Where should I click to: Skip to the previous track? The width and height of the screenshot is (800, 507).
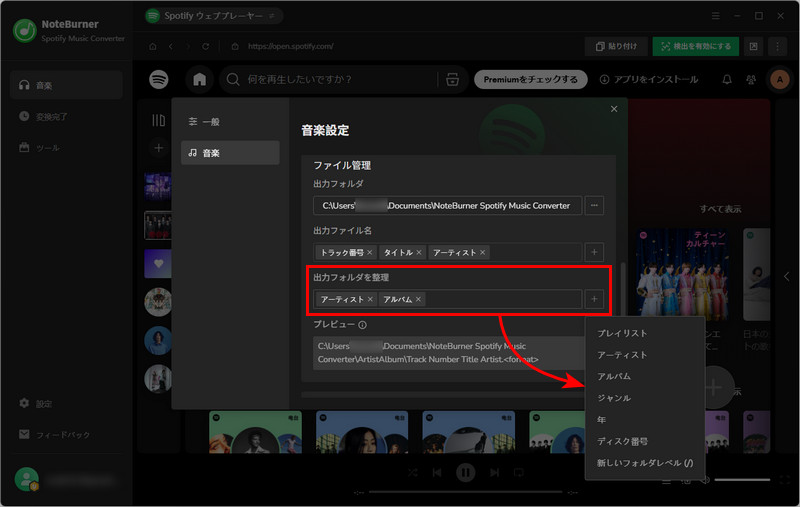click(x=437, y=473)
